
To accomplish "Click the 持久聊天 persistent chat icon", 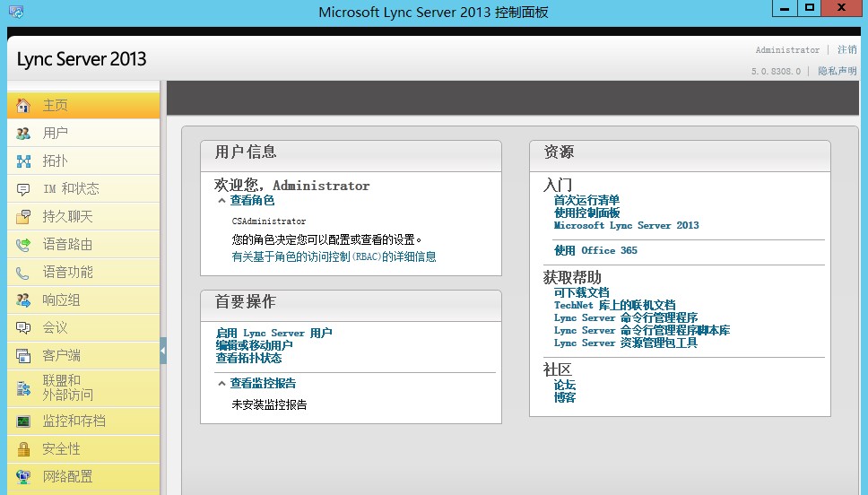I will (23, 216).
